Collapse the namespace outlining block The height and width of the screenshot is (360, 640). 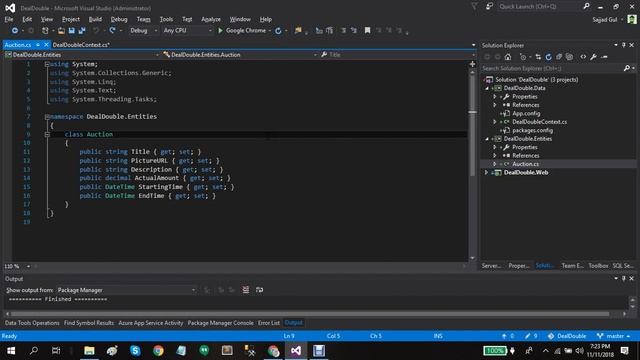pyautogui.click(x=47, y=117)
